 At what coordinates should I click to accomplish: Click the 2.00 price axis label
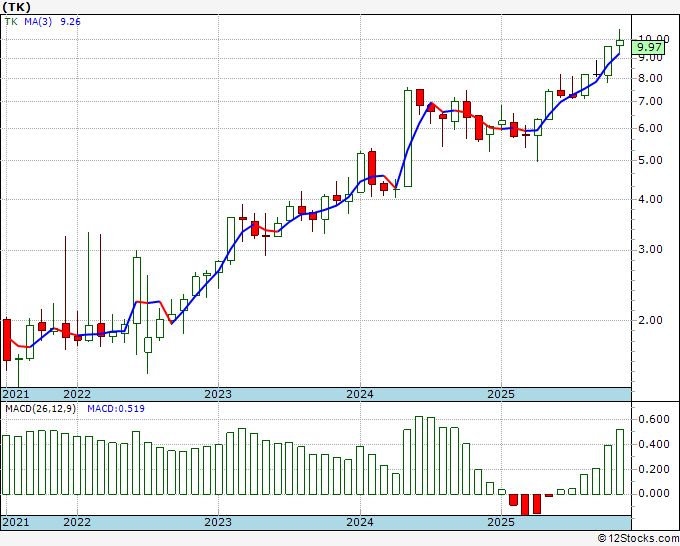pyautogui.click(x=650, y=320)
